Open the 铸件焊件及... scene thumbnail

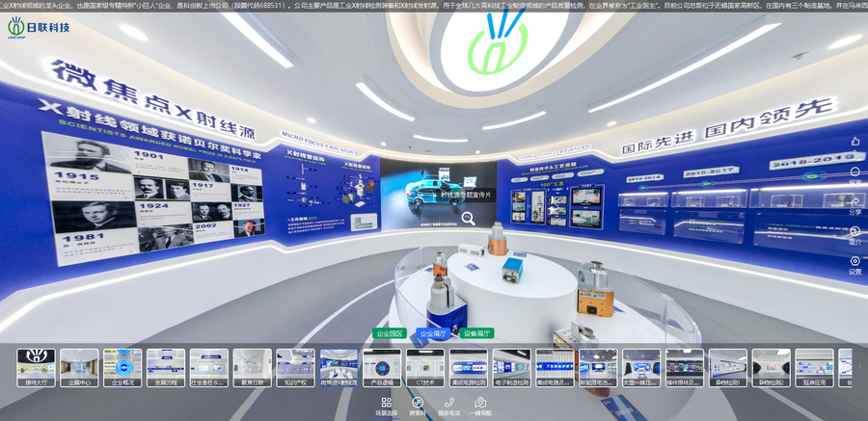[685, 367]
